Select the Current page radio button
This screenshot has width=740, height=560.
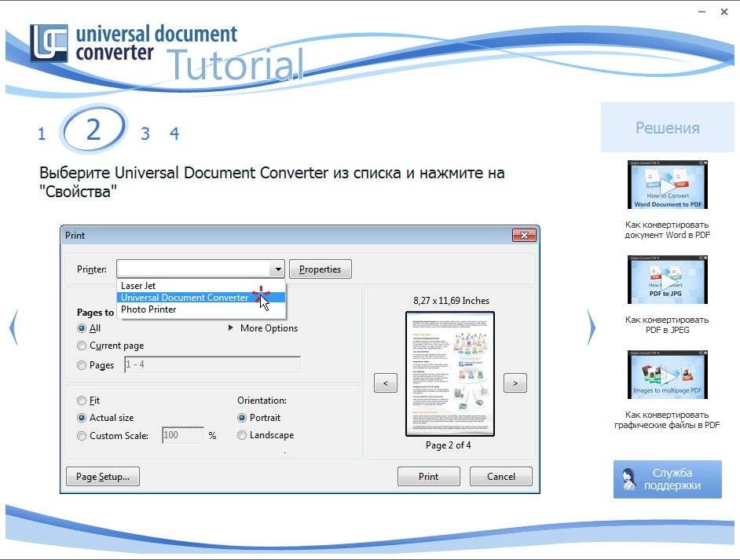[x=82, y=346]
